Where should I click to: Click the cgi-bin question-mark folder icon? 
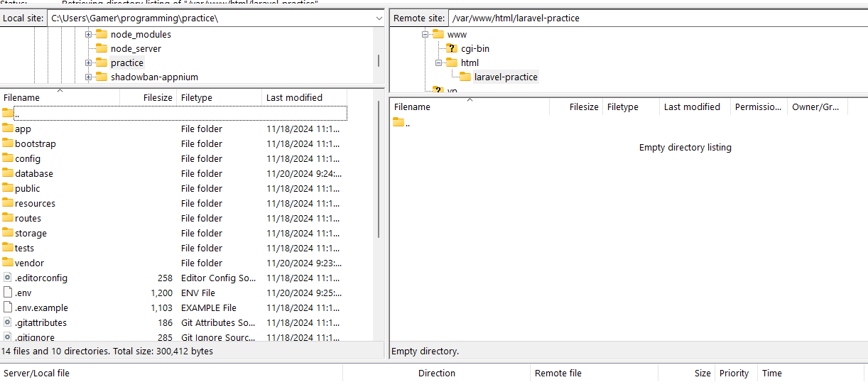[x=452, y=48]
